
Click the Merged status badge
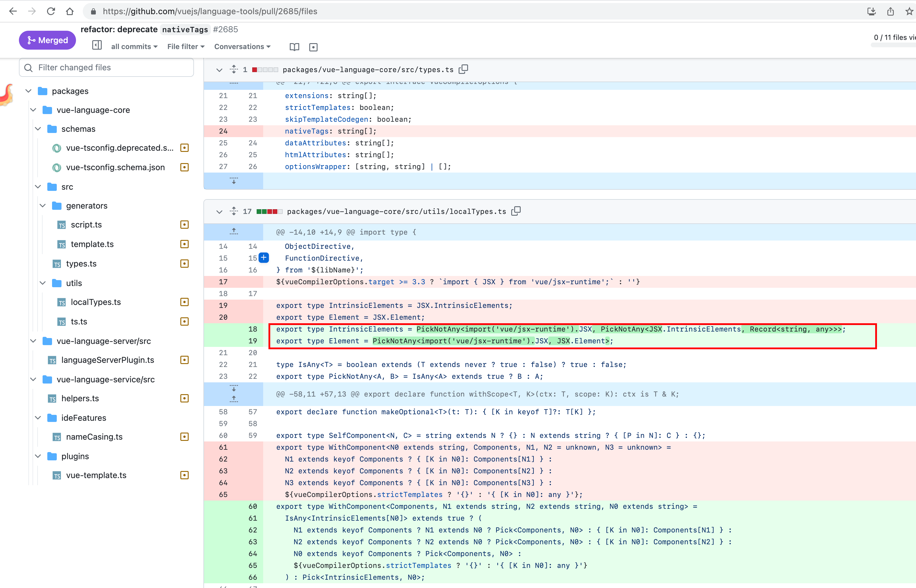coord(47,40)
